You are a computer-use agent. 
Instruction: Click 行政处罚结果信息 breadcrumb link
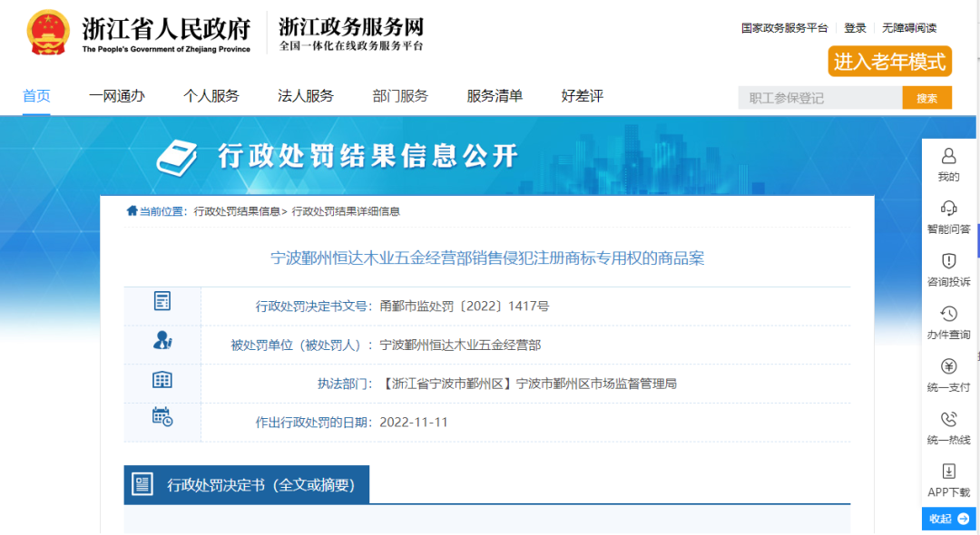(237, 211)
